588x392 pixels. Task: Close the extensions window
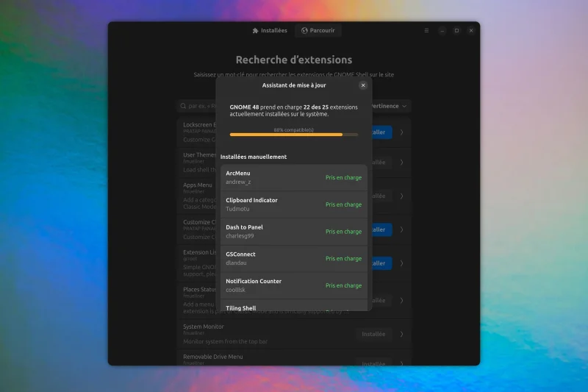tap(471, 30)
